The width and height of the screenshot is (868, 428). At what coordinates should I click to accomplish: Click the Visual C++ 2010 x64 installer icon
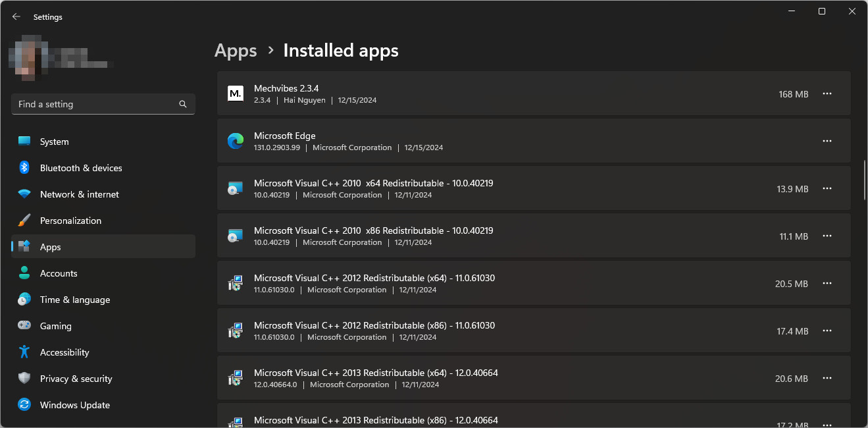coord(235,188)
